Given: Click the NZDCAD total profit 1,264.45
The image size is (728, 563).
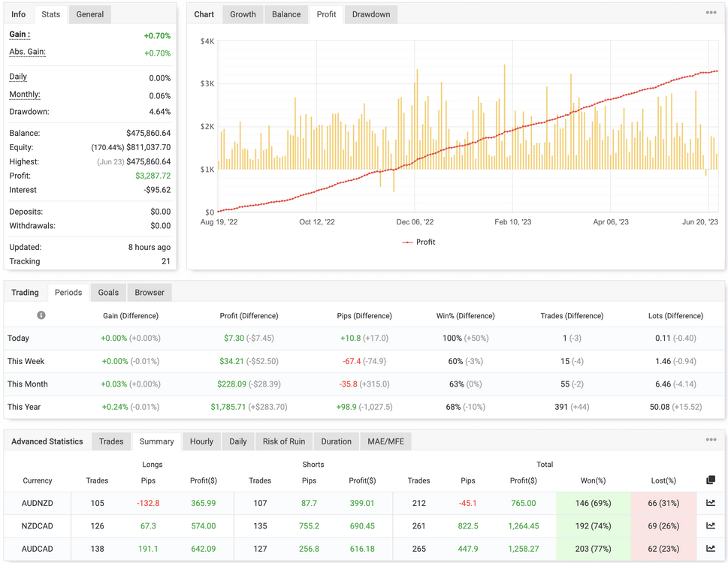Looking at the screenshot, I should 523,526.
